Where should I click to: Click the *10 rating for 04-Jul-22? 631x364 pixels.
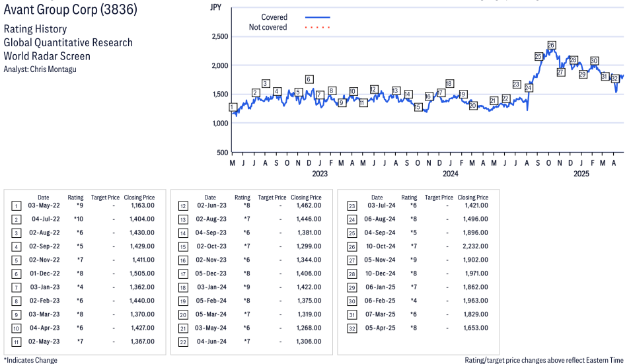(x=78, y=219)
